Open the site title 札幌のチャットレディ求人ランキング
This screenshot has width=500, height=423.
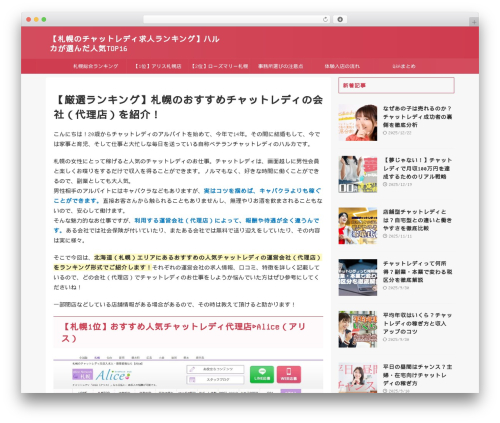pos(135,43)
